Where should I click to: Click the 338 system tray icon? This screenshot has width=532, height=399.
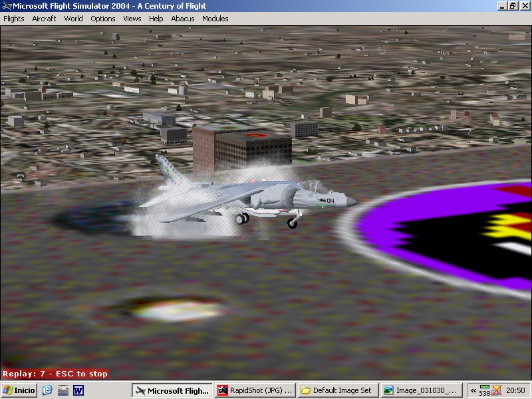point(485,391)
